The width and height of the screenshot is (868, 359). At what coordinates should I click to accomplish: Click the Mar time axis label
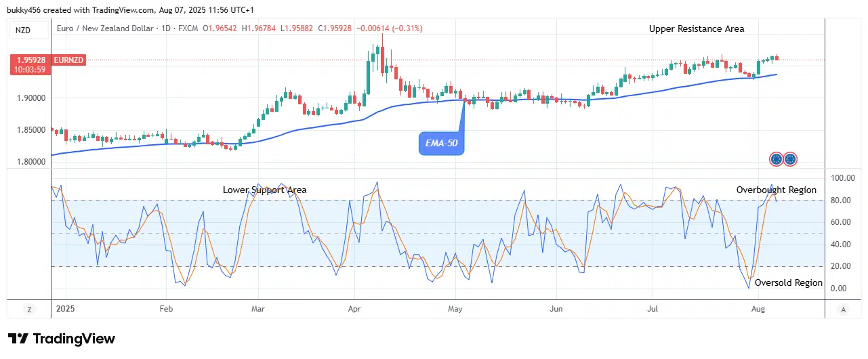(258, 309)
